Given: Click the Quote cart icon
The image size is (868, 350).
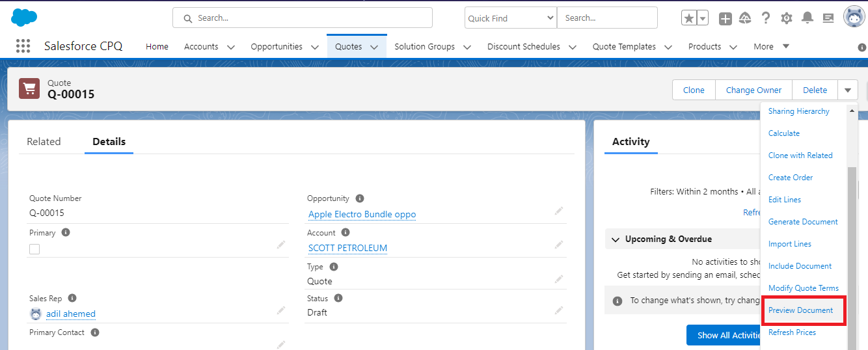Looking at the screenshot, I should click(x=29, y=88).
